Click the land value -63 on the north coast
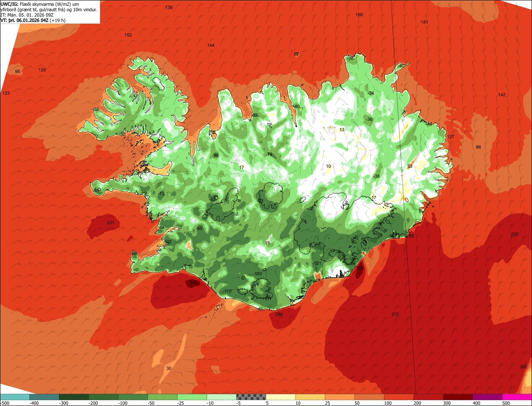The image size is (532, 406). coord(255,115)
